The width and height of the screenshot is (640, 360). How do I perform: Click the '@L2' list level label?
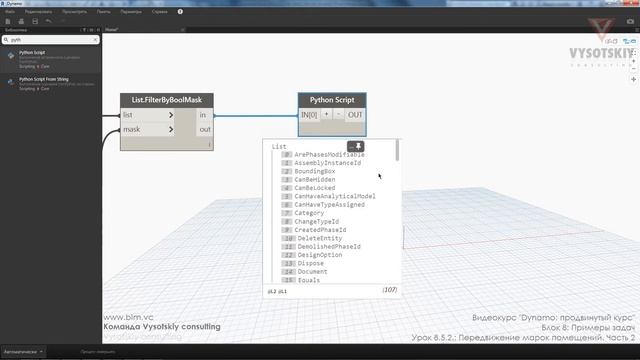(x=272, y=291)
